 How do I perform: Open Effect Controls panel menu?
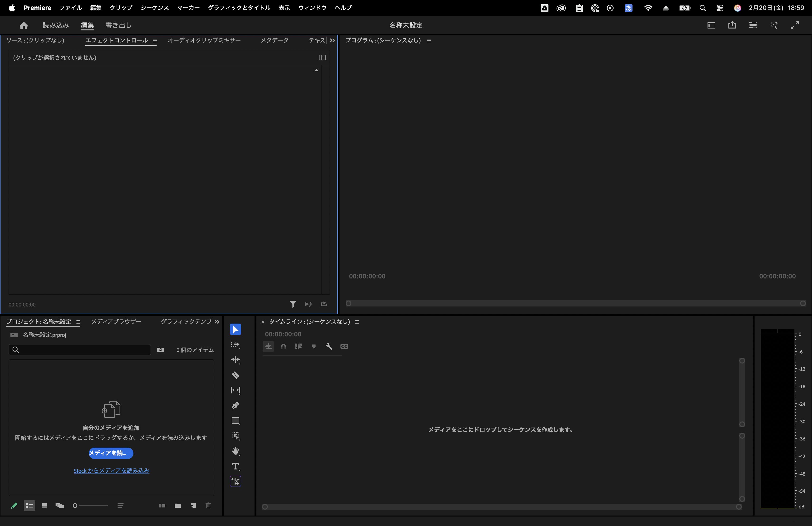coord(155,41)
